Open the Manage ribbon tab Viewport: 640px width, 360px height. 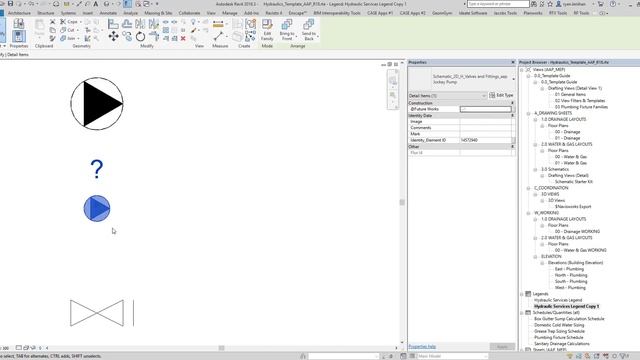point(229,13)
